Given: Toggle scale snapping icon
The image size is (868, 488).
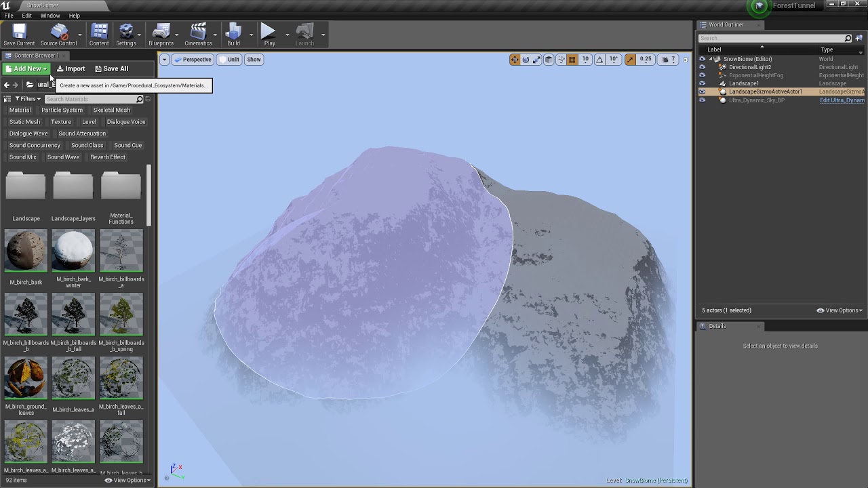Looking at the screenshot, I should (x=630, y=60).
